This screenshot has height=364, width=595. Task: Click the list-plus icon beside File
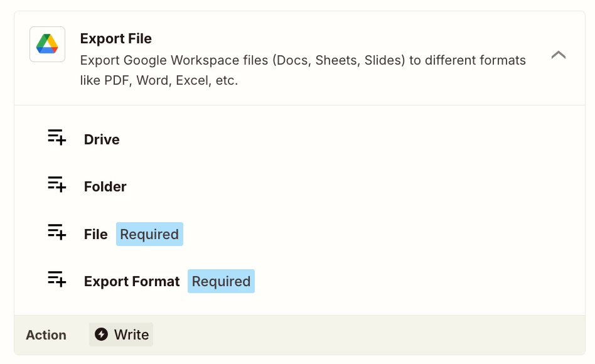[56, 232]
